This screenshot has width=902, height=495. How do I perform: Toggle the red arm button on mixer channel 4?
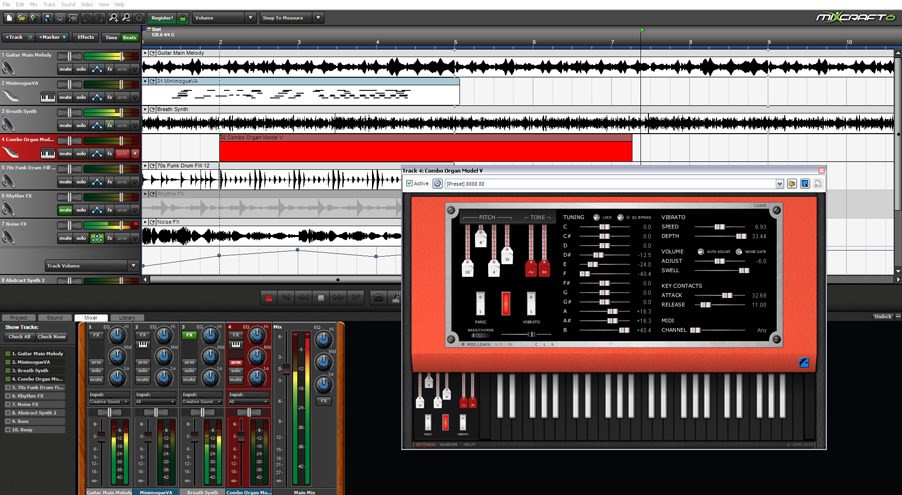pos(235,363)
